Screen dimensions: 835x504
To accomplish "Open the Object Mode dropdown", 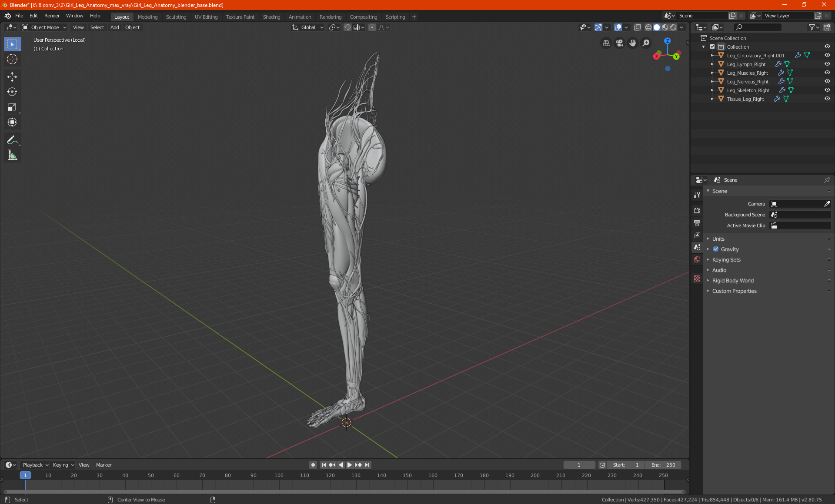I will point(44,27).
